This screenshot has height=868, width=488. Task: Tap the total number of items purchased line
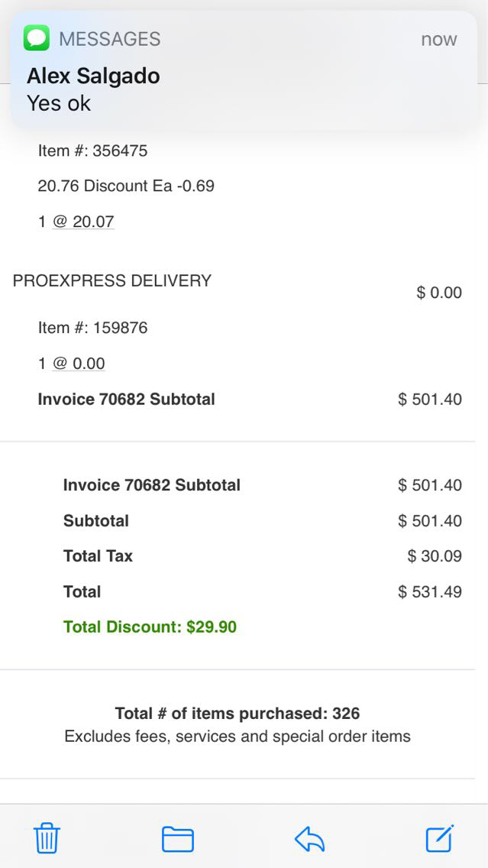[x=238, y=714]
